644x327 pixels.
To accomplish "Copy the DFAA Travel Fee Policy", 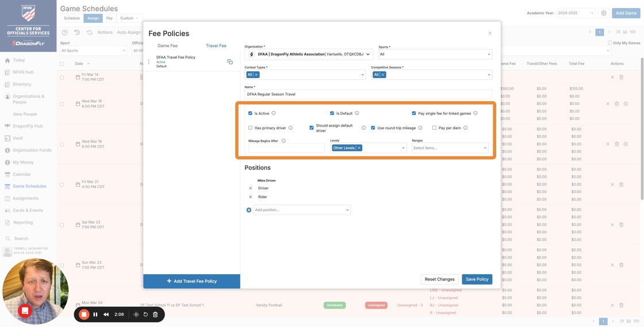I will [x=230, y=62].
